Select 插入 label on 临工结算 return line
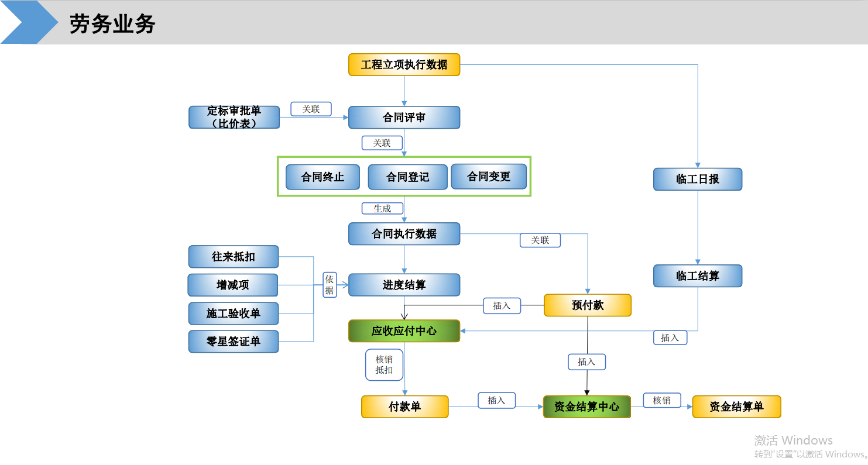The height and width of the screenshot is (465, 868). [670, 337]
